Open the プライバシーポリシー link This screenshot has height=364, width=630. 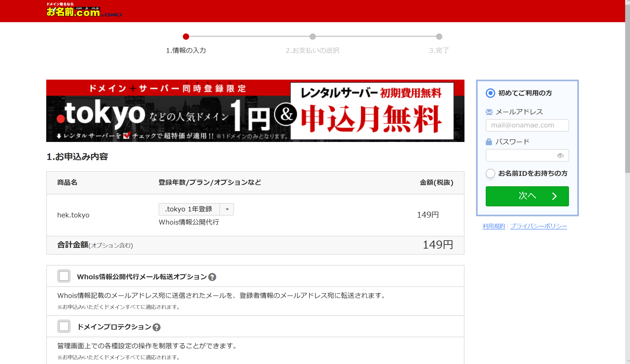tap(538, 226)
